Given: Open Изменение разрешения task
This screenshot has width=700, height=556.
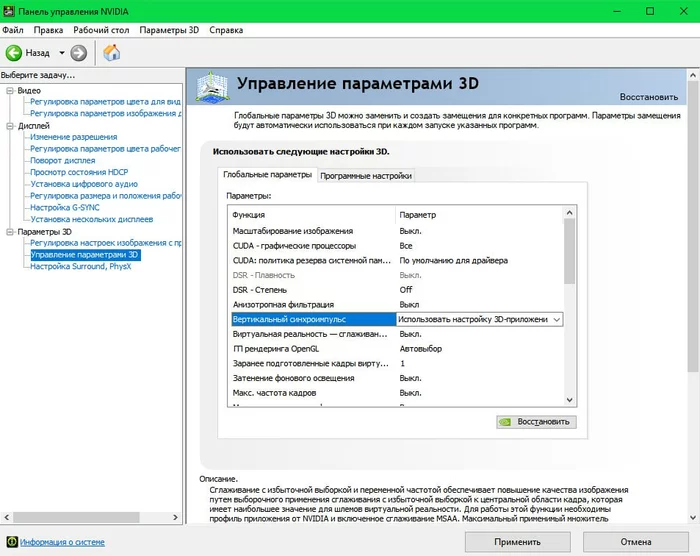Looking at the screenshot, I should pos(74,137).
